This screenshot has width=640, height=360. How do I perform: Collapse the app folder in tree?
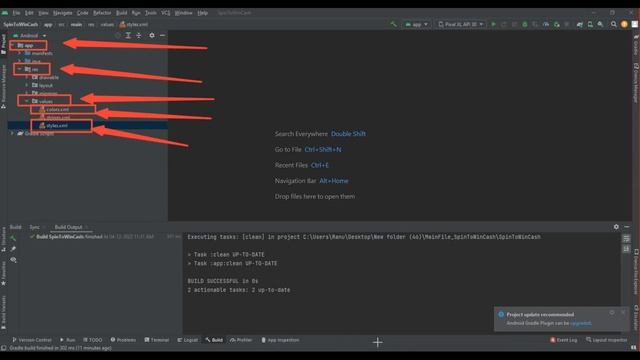point(13,45)
